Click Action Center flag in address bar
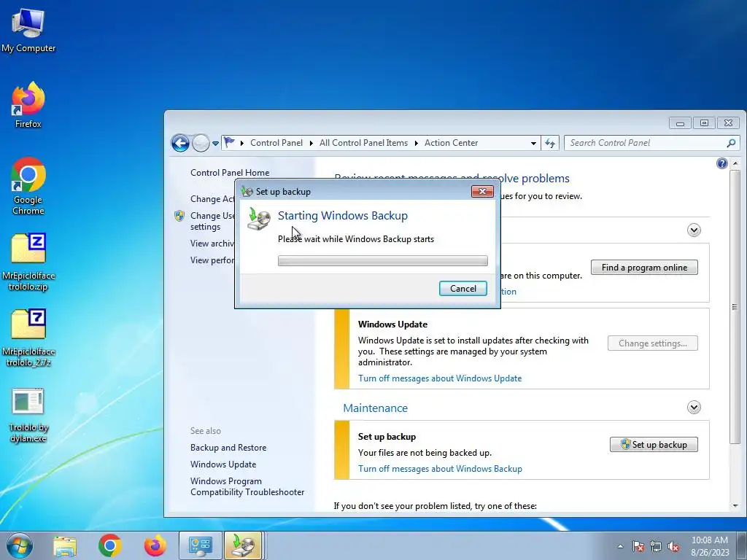This screenshot has height=560, width=747. tap(230, 142)
